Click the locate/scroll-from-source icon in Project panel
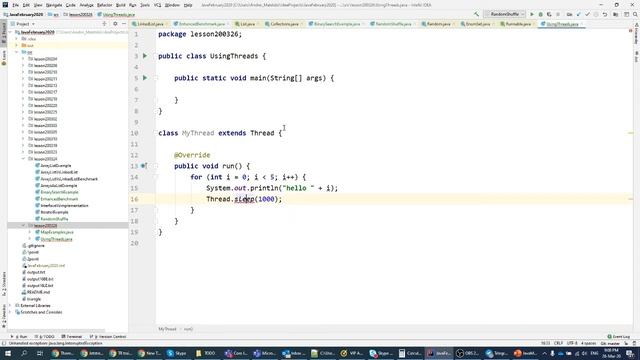Screen dimensions: 640x360 [104, 24]
